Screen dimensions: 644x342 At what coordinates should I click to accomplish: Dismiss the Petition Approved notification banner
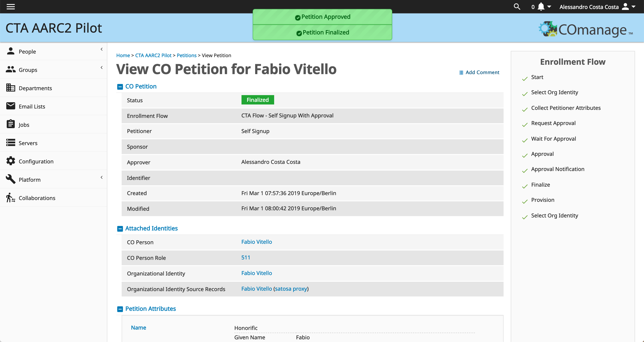click(x=322, y=17)
